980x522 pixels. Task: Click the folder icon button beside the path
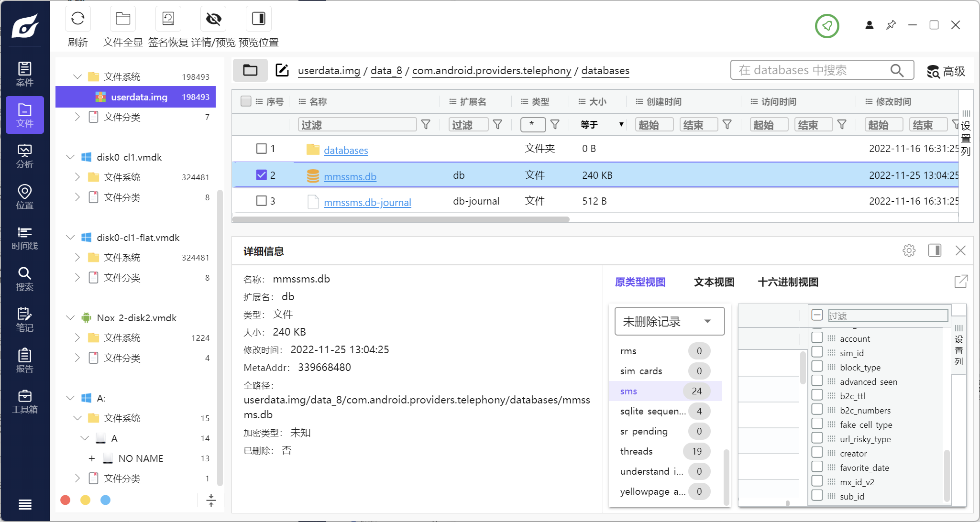[250, 70]
